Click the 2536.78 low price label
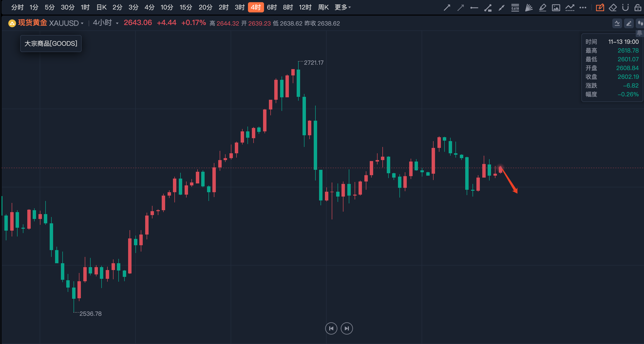This screenshot has height=344, width=644. [x=90, y=314]
